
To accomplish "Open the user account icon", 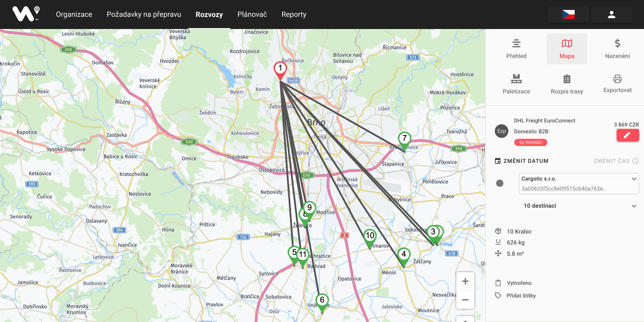I will click(611, 15).
